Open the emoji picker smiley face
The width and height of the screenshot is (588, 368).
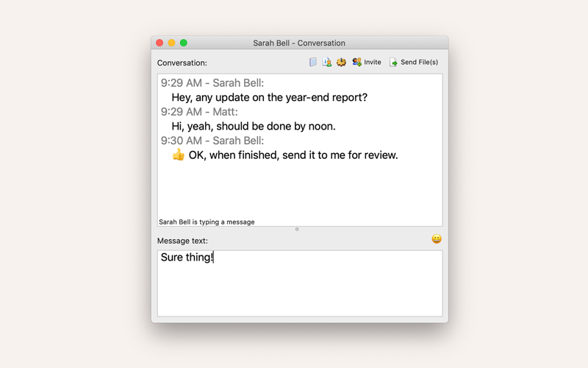pos(437,238)
